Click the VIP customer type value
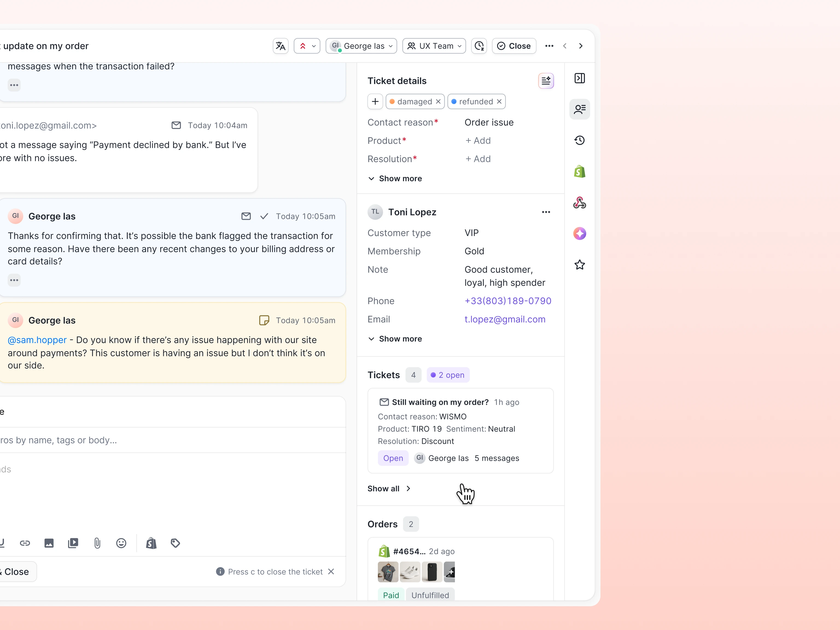This screenshot has width=840, height=630. tap(472, 233)
